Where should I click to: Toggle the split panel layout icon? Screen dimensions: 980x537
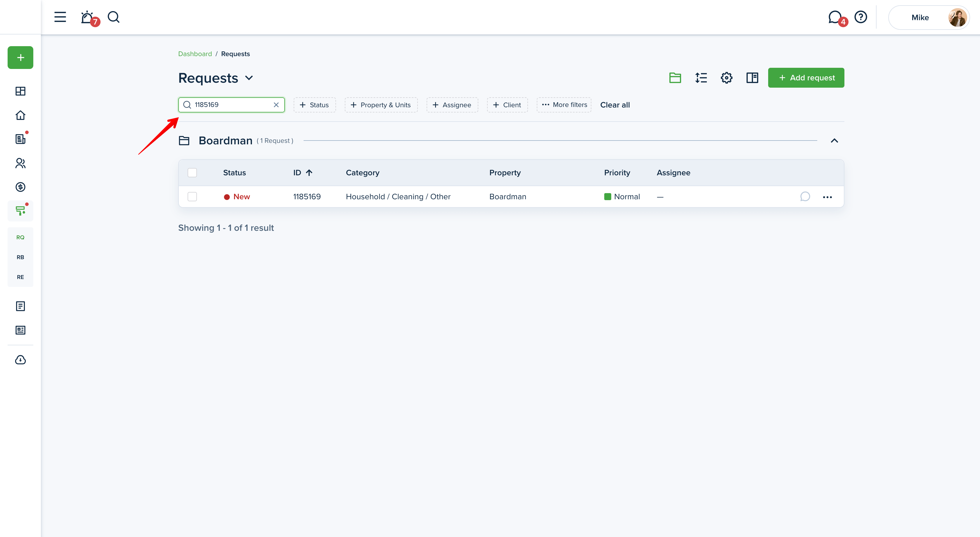(x=752, y=78)
